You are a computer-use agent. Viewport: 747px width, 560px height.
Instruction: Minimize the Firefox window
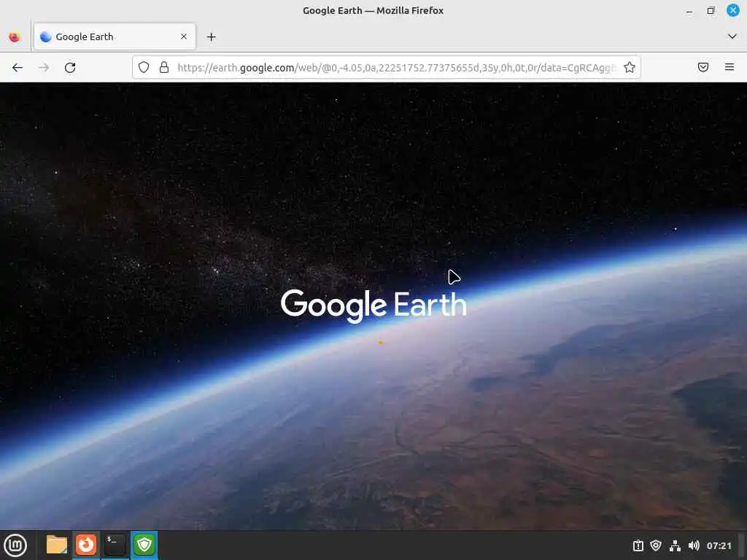click(689, 10)
